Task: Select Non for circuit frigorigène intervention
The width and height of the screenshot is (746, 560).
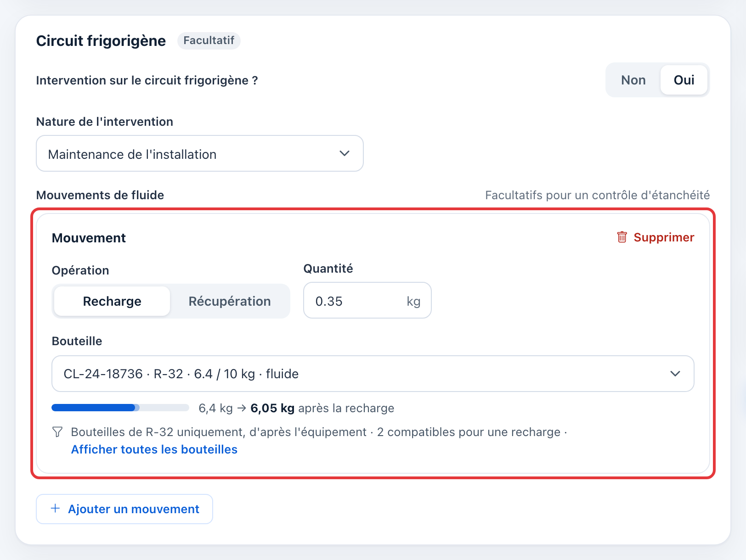Action: tap(633, 80)
